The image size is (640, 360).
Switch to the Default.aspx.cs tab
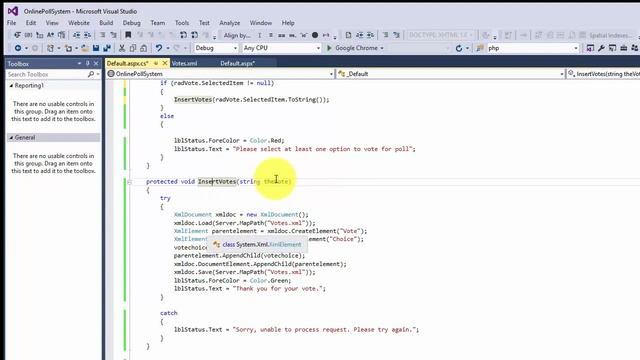(127, 63)
